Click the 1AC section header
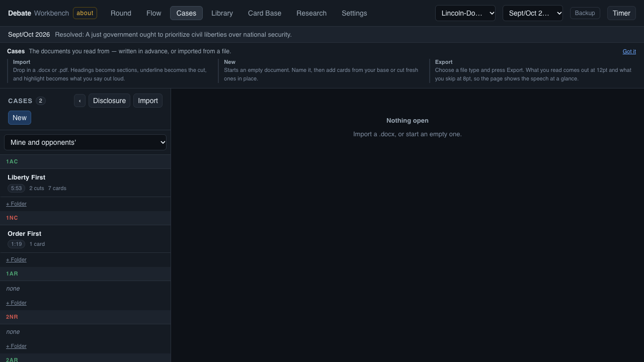The height and width of the screenshot is (362, 644). (x=85, y=161)
